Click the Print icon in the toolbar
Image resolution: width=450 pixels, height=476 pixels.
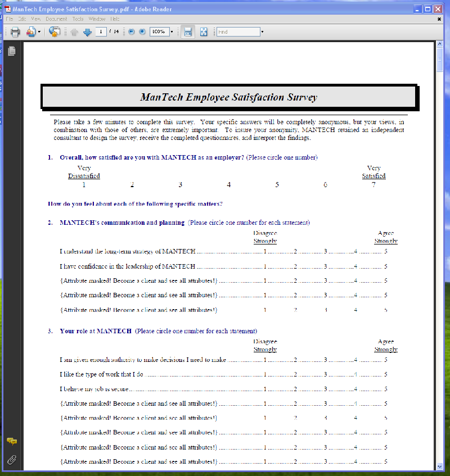point(15,32)
